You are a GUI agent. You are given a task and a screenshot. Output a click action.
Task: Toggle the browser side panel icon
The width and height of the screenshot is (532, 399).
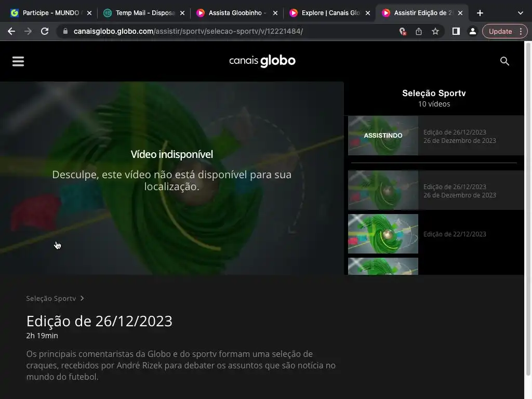(x=456, y=31)
